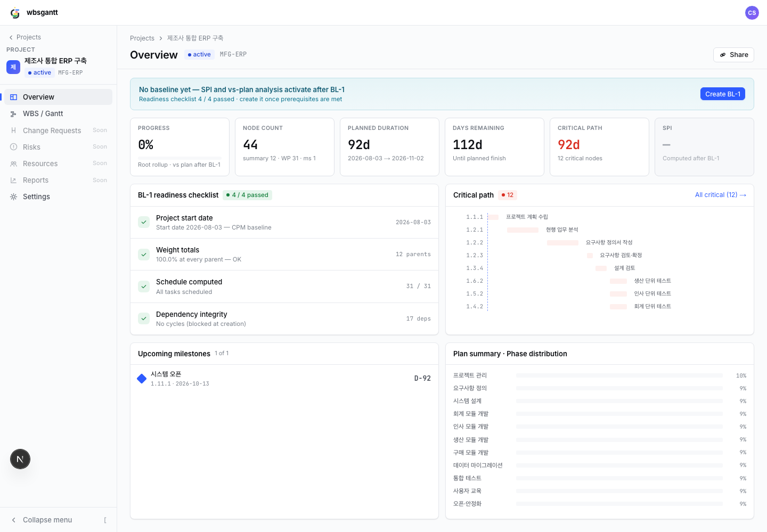Viewport: 767px width, 532px height.
Task: Select Resources sidebar item
Action: 58,163
